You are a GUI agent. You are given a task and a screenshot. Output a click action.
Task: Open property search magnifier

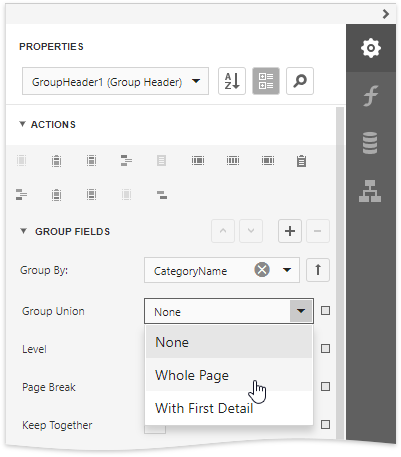click(300, 81)
